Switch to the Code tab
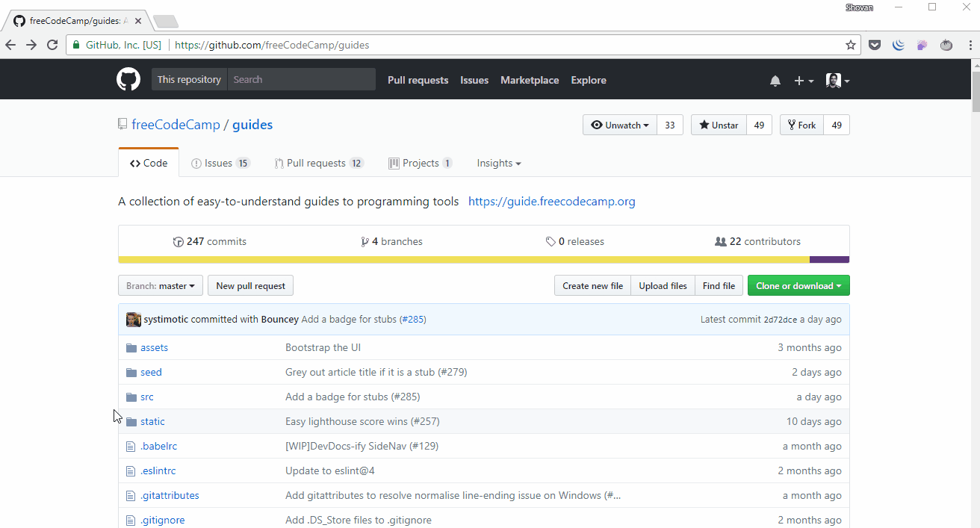This screenshot has width=980, height=528. [149, 163]
